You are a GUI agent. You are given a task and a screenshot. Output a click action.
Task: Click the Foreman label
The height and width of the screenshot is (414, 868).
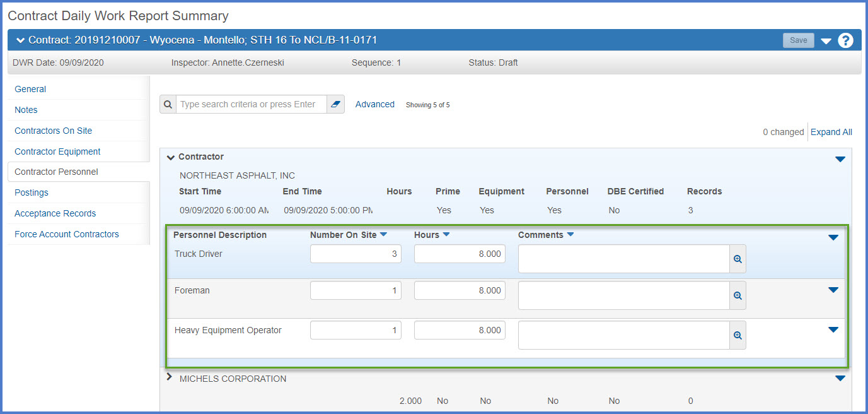click(192, 290)
